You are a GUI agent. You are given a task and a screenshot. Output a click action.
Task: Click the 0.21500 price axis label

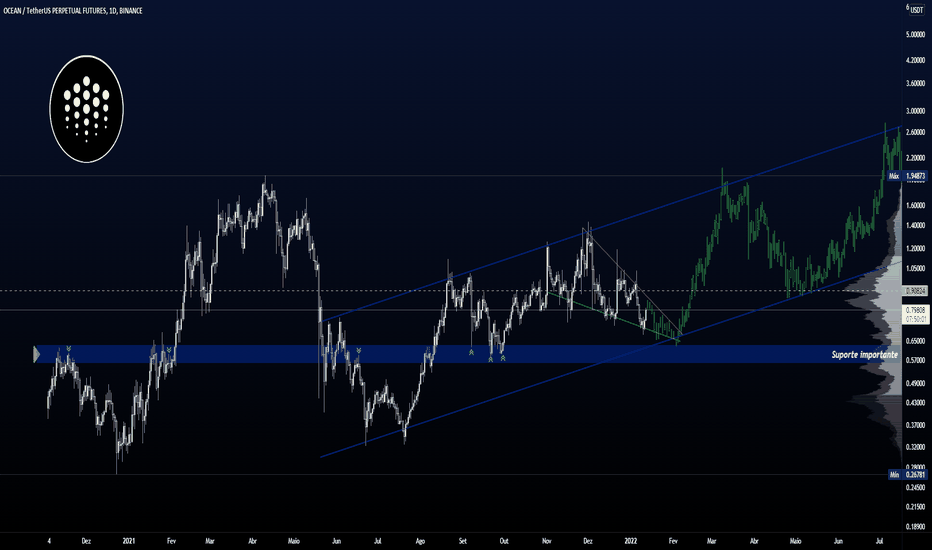[x=915, y=507]
